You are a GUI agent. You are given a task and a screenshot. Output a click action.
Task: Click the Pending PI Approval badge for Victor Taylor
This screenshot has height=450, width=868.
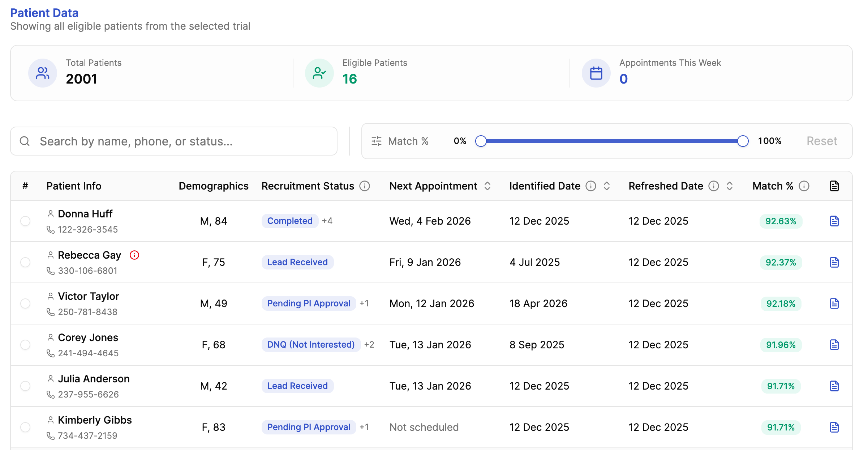309,303
